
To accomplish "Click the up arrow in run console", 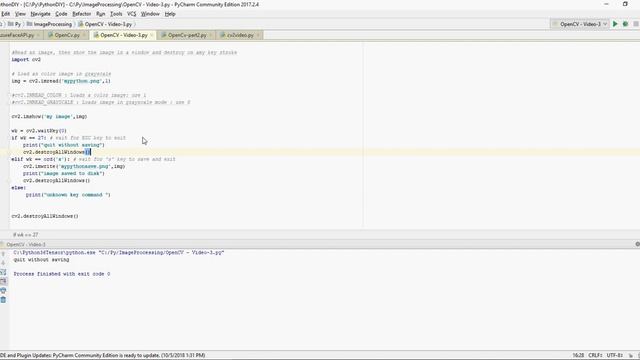I will point(3,254).
